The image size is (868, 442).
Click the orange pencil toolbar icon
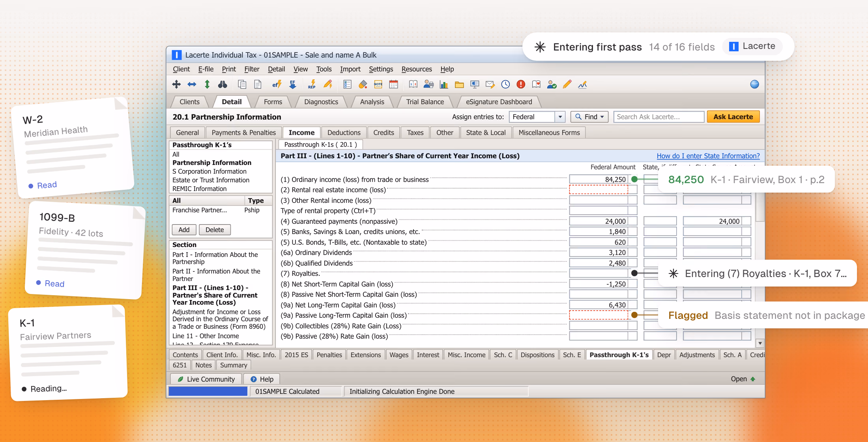[x=567, y=84]
